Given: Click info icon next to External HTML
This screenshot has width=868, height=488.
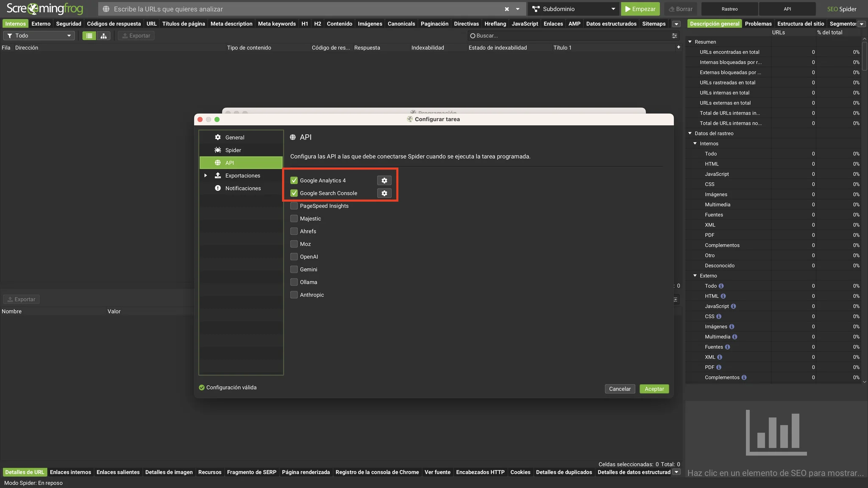Looking at the screenshot, I should click(x=723, y=296).
